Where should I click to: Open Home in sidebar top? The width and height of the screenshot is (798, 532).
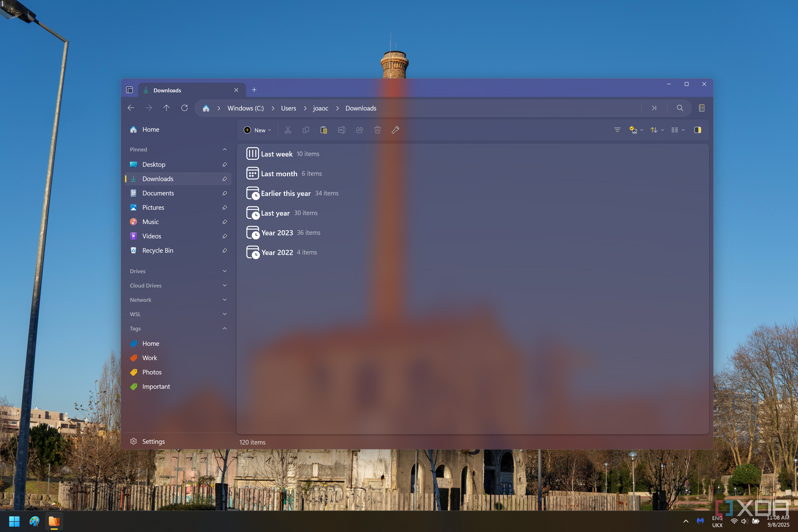[178, 130]
